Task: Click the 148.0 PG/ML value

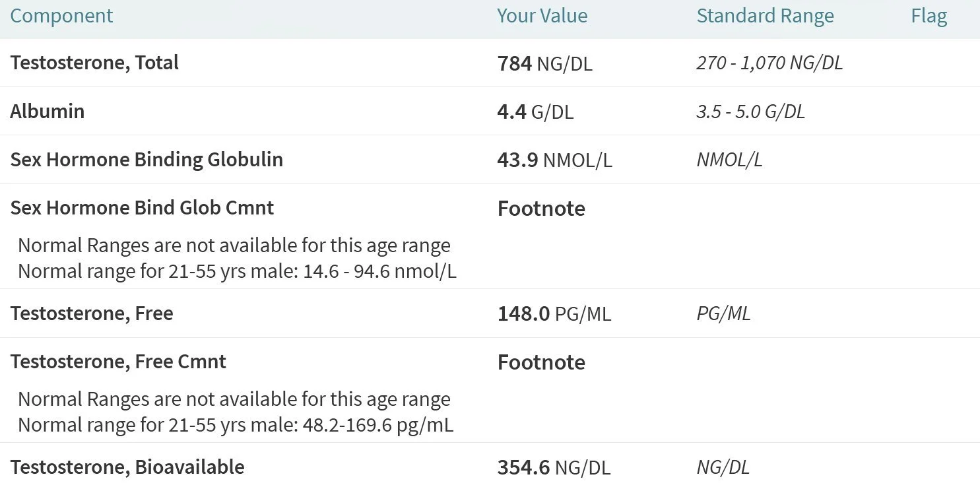Action: (554, 314)
